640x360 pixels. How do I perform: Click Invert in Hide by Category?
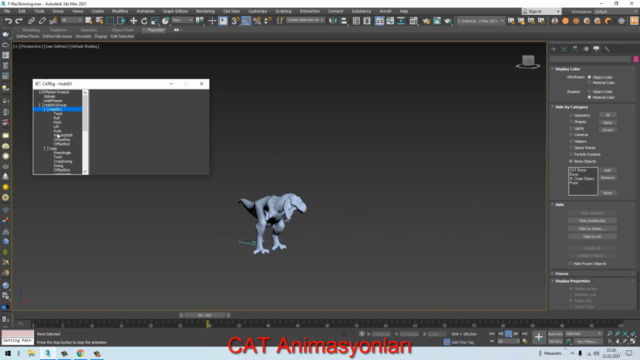point(607,130)
